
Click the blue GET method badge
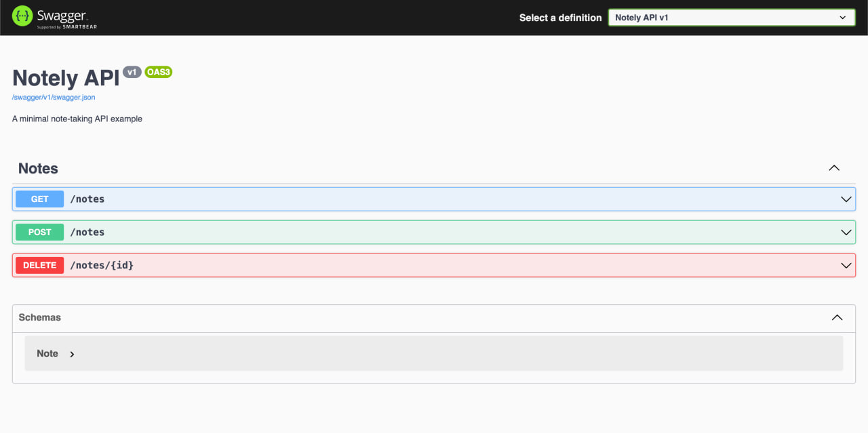coord(39,199)
